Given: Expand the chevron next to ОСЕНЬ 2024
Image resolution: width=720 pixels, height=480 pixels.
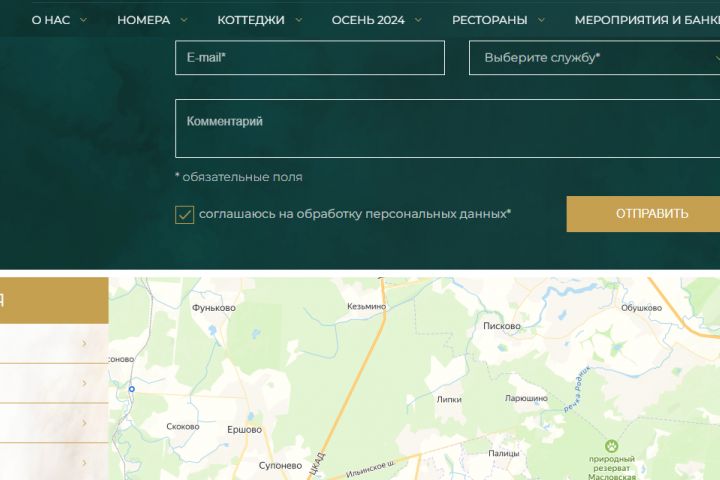Looking at the screenshot, I should pos(418,20).
